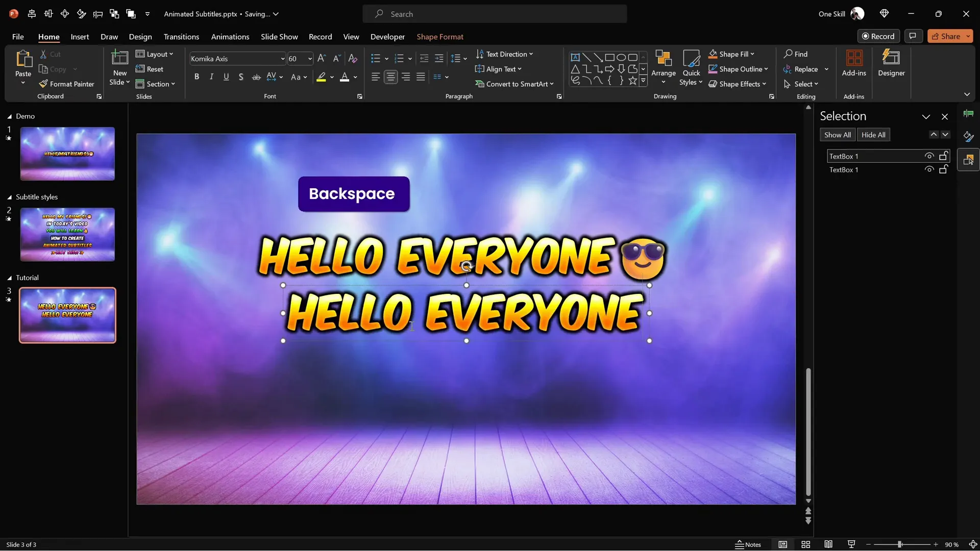980x551 pixels.
Task: Open the Align Text dropdown
Action: (x=498, y=69)
